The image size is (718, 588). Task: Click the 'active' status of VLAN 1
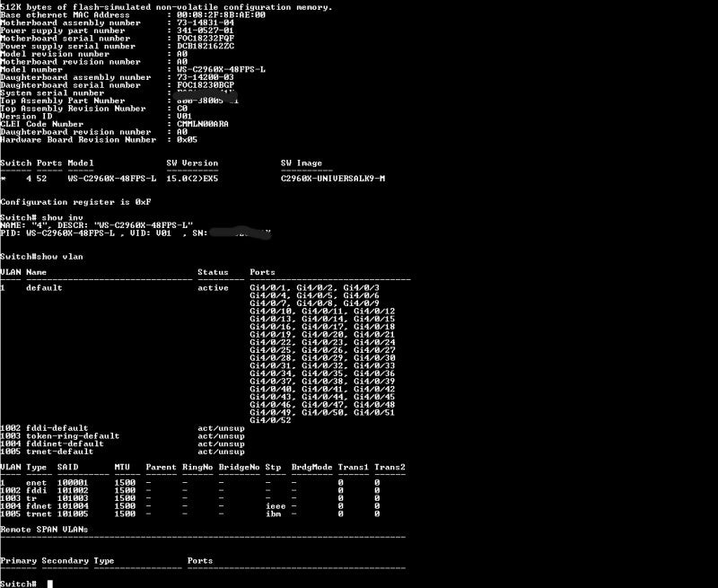click(213, 288)
